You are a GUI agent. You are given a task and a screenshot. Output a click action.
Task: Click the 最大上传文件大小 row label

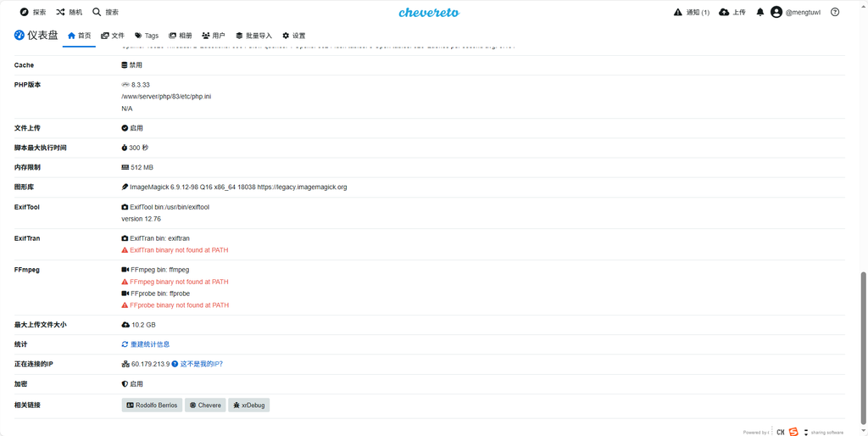click(41, 325)
